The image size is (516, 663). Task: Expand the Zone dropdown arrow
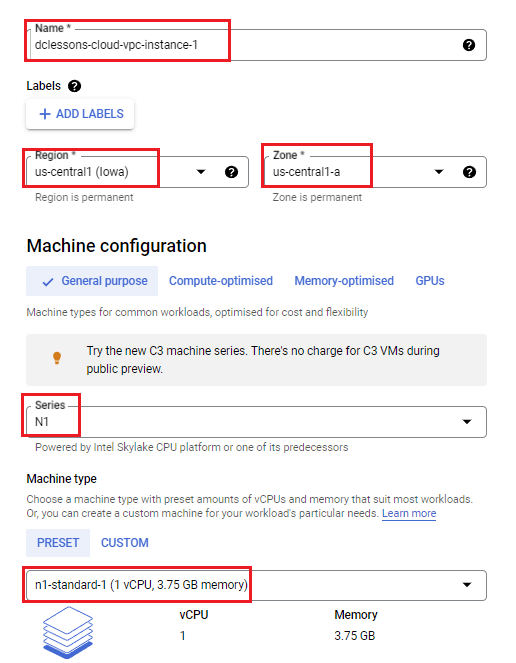(x=439, y=172)
